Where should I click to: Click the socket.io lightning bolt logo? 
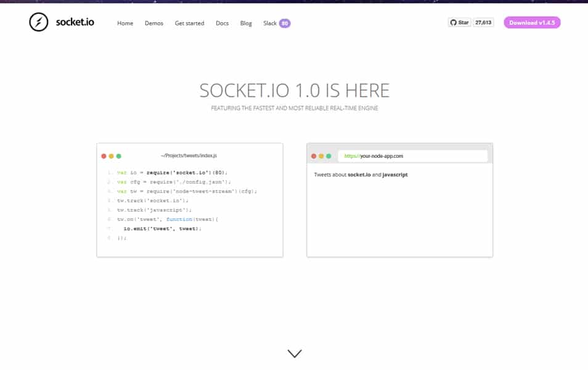click(39, 22)
